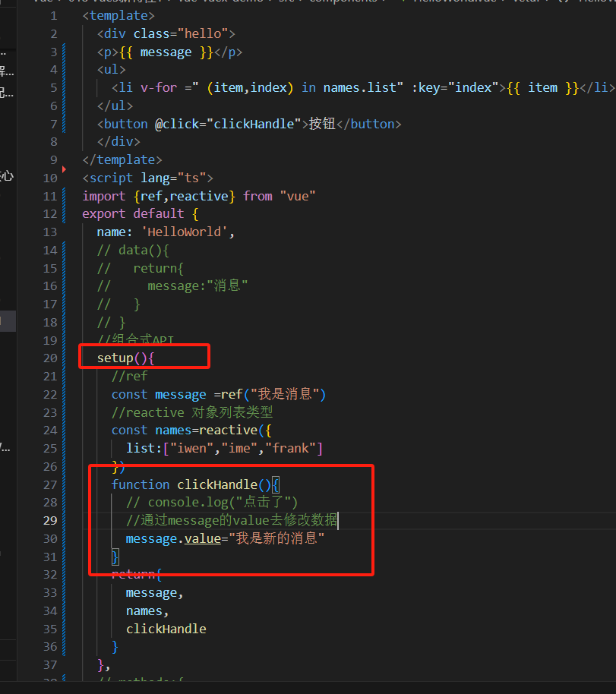Viewport: 616px width, 694px height.
Task: Click the "vue" module string on line 11
Action: 298,197
